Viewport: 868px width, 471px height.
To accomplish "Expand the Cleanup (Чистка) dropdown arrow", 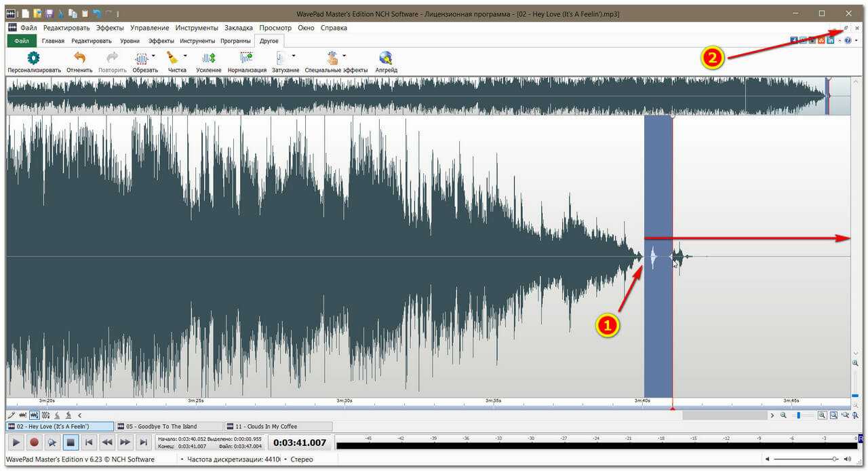I will tap(185, 56).
